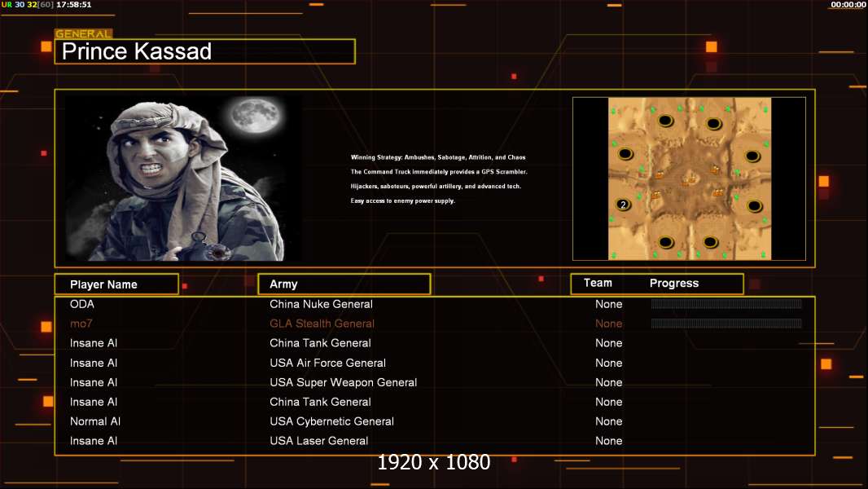
Task: Click the 1920 x 1080 resolution label
Action: coord(433,462)
